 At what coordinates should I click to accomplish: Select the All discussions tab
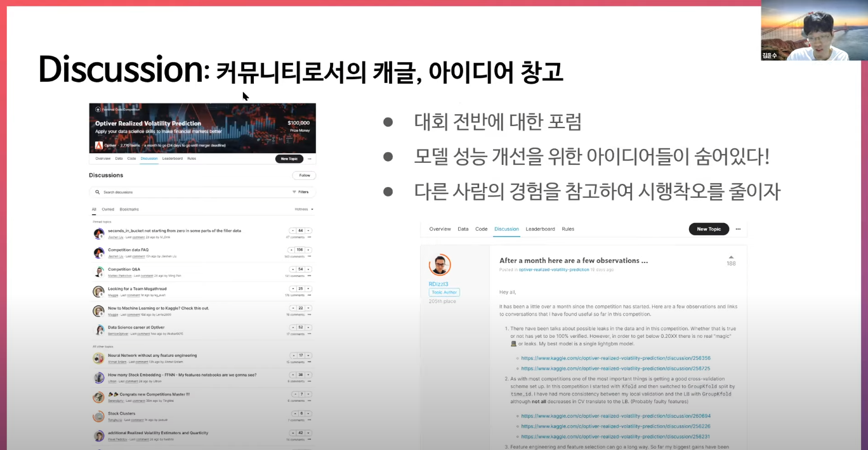pyautogui.click(x=94, y=209)
